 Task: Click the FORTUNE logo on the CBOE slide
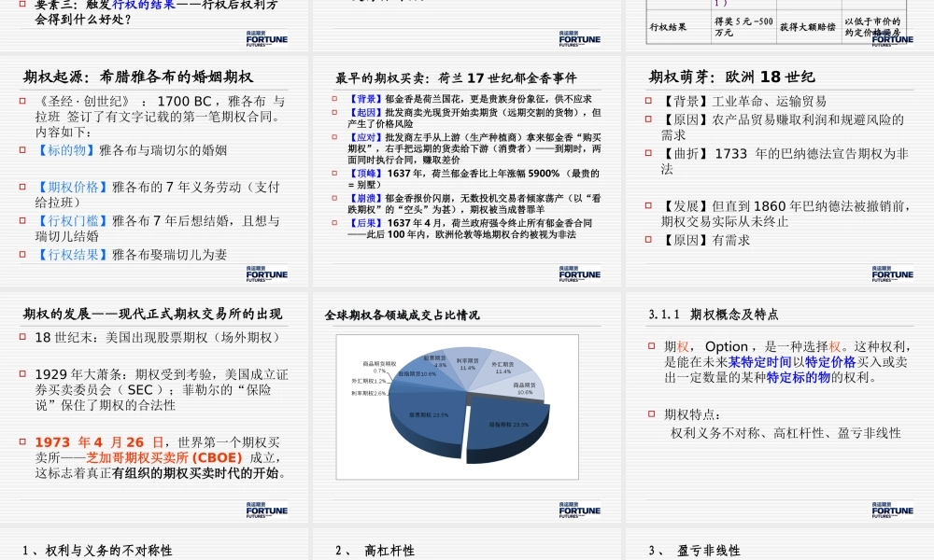point(267,510)
